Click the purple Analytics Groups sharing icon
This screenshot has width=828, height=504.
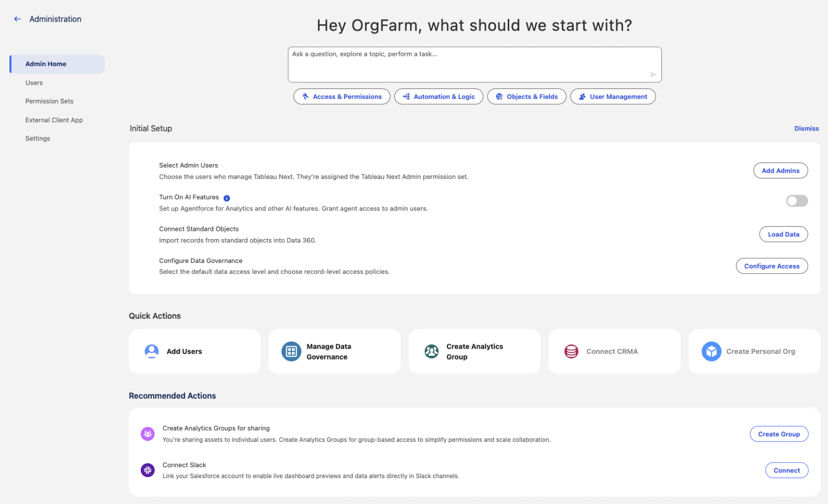pyautogui.click(x=148, y=434)
